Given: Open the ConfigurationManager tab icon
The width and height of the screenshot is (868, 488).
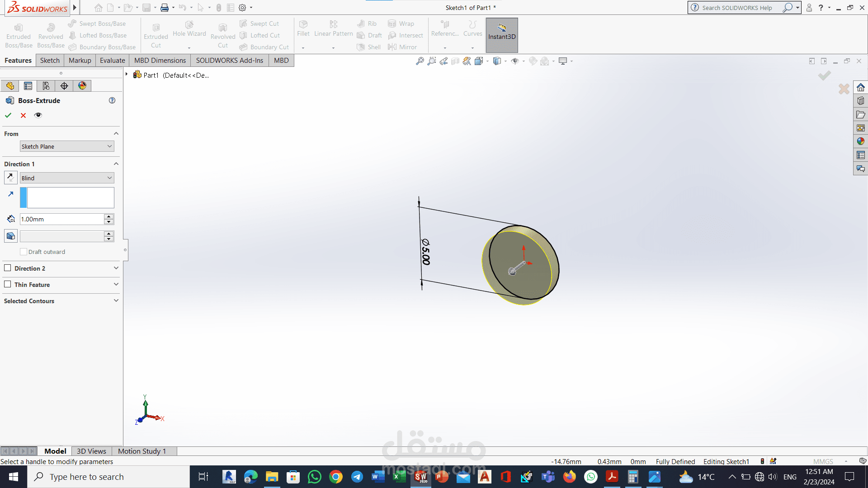Looking at the screenshot, I should [x=46, y=86].
